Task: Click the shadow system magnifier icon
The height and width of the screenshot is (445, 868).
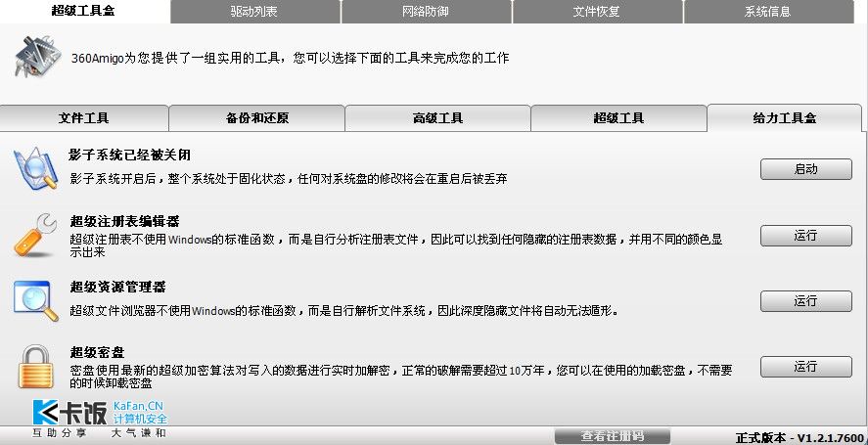Action: 35,169
